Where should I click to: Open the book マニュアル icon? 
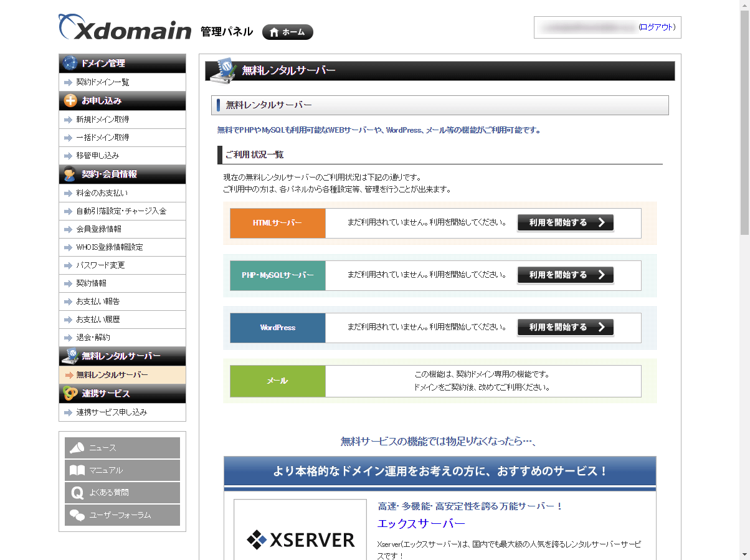77,470
